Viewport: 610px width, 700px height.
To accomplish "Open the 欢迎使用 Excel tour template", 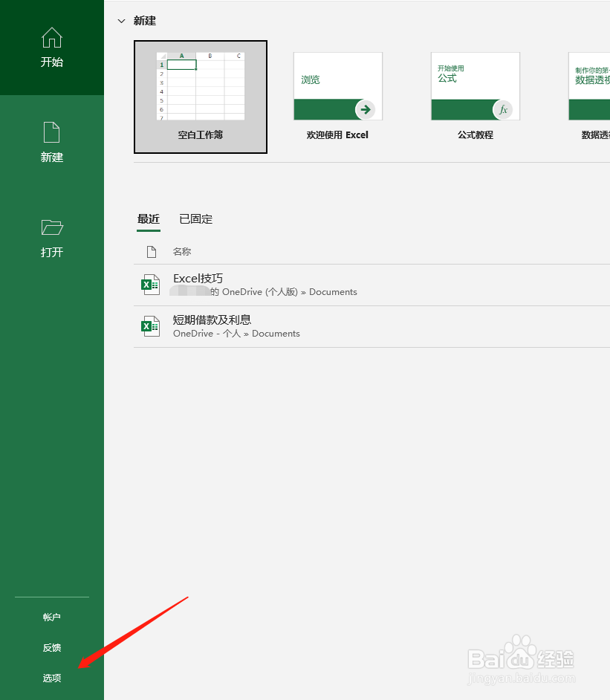I will (338, 97).
